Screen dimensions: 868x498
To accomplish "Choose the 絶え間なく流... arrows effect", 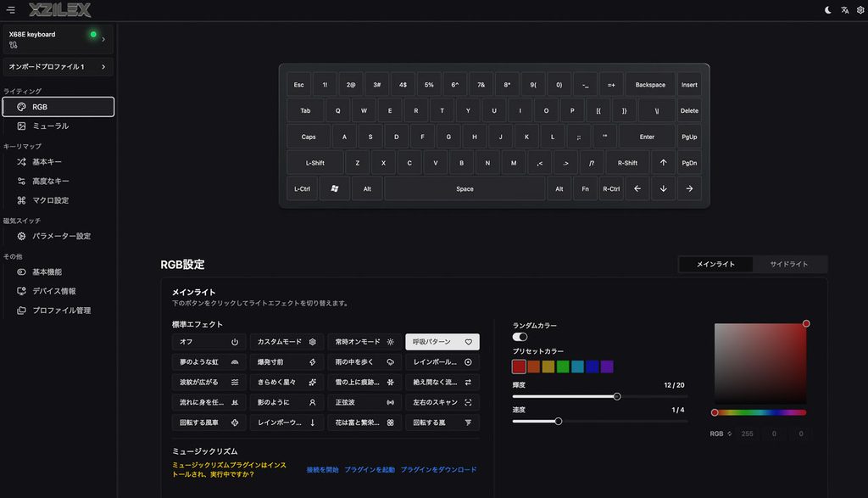I will [442, 383].
